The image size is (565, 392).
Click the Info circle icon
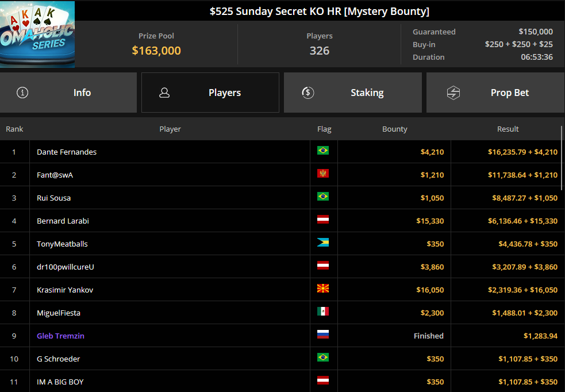(22, 93)
